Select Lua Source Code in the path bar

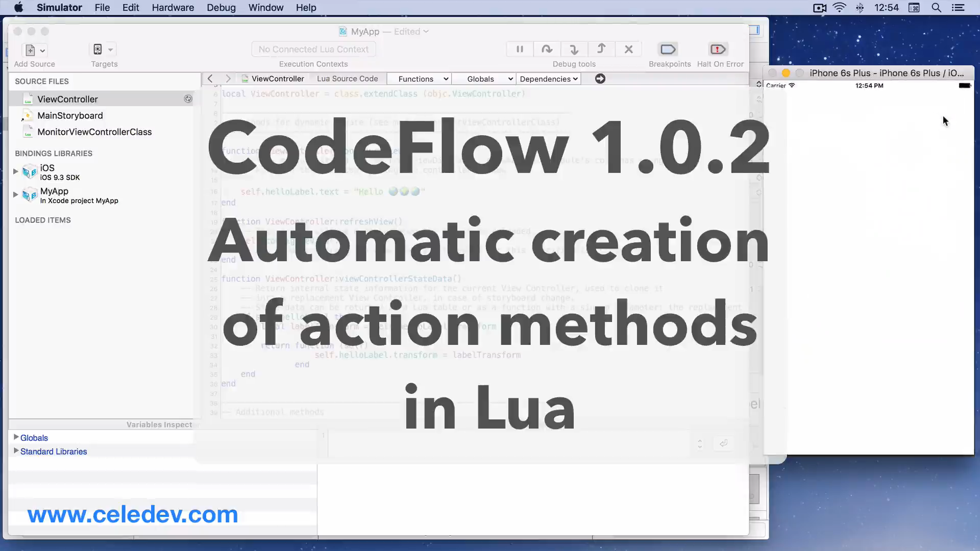[x=348, y=79]
